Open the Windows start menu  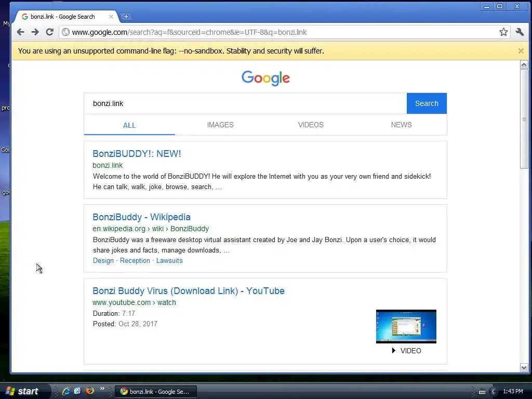click(23, 391)
